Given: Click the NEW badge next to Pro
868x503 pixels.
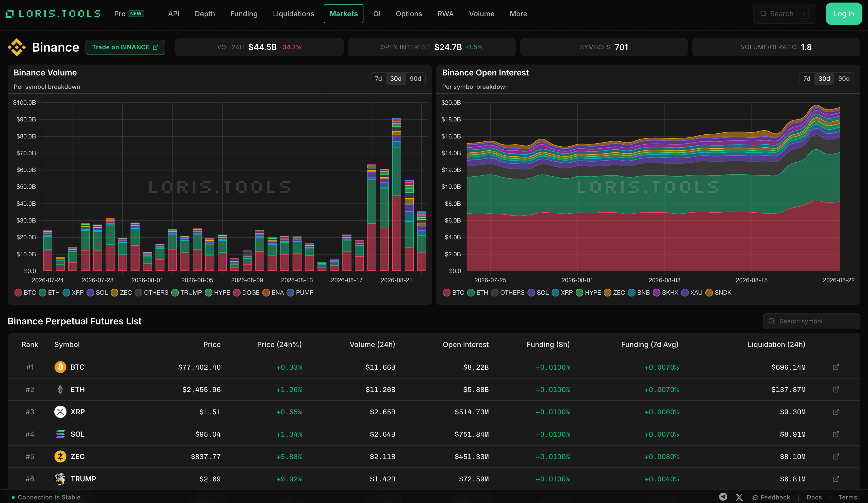Looking at the screenshot, I should pos(136,14).
